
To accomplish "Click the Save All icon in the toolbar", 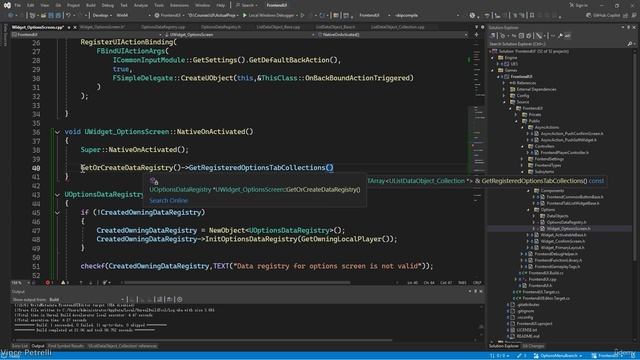I will pos(58,15).
